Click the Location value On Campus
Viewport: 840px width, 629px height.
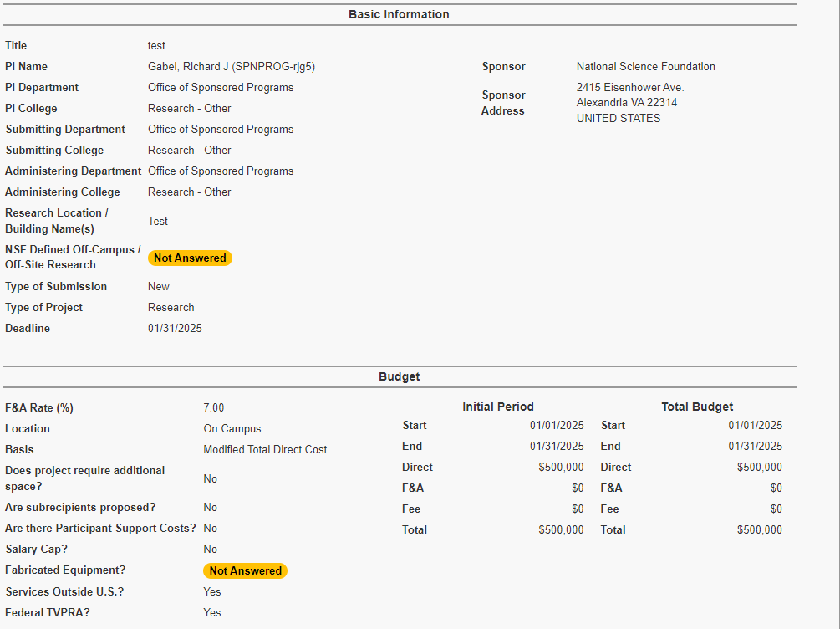pyautogui.click(x=232, y=429)
